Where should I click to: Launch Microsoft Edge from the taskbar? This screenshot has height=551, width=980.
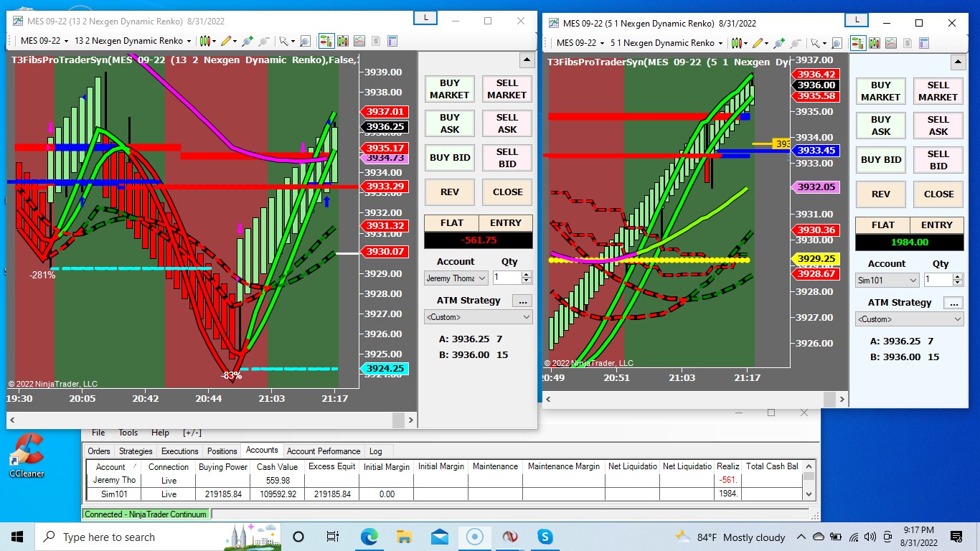[x=369, y=537]
